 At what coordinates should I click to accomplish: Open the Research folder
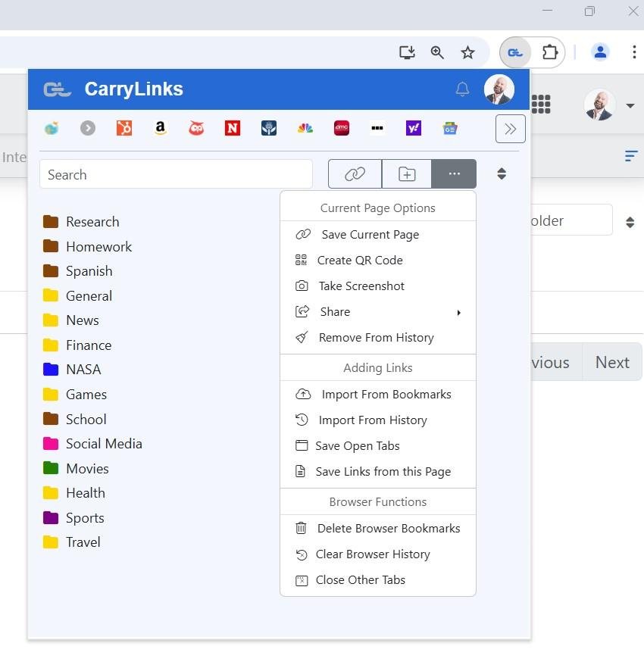click(82, 222)
